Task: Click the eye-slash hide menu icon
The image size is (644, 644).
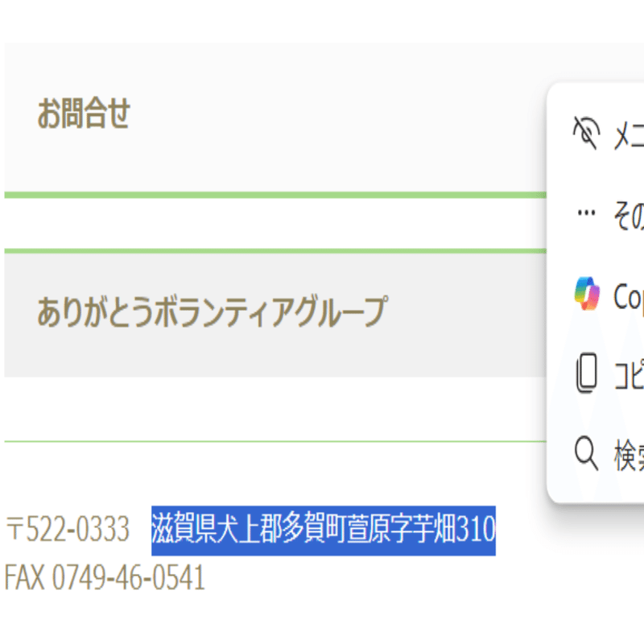Action: tap(587, 133)
